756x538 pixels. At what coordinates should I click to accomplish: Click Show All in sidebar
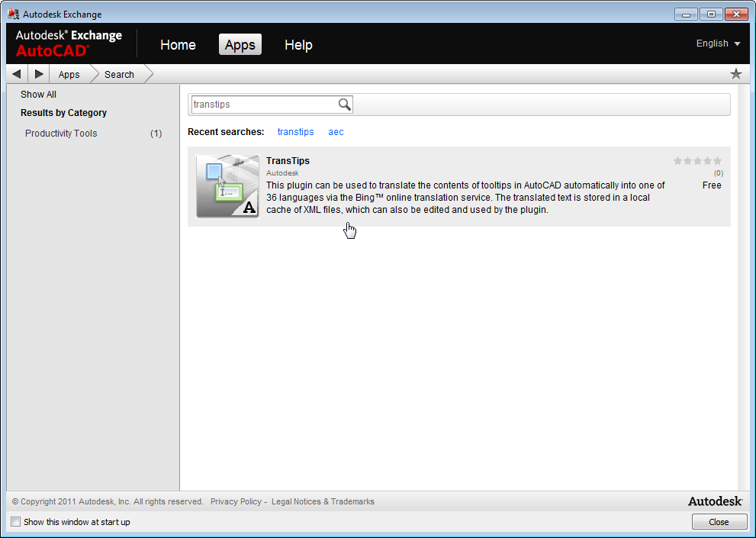(38, 95)
